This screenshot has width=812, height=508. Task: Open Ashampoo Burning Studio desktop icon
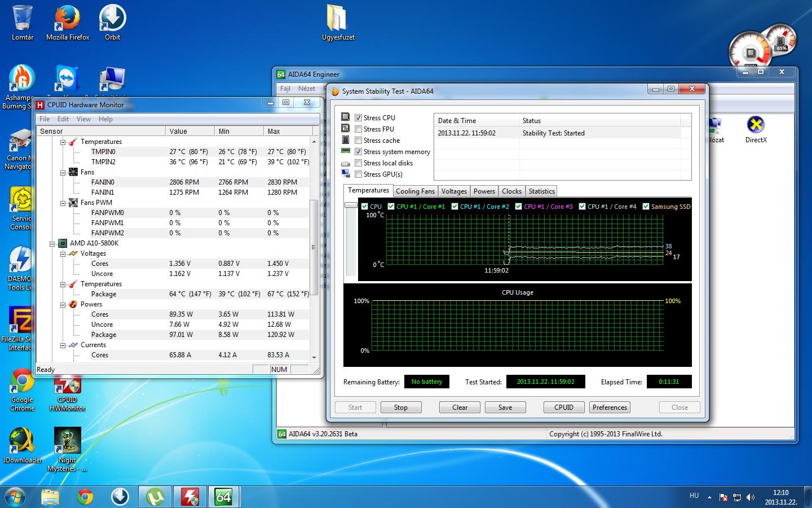click(20, 86)
